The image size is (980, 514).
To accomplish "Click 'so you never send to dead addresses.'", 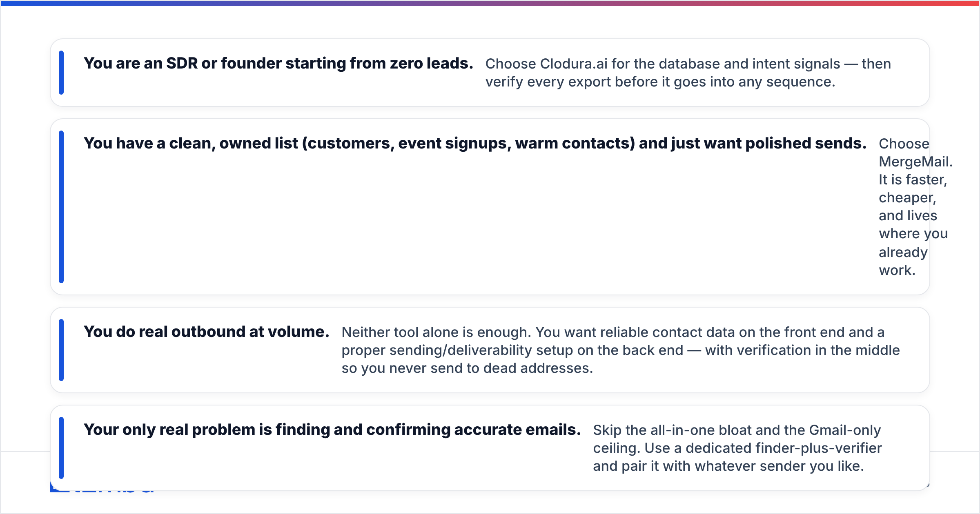I will click(x=467, y=368).
